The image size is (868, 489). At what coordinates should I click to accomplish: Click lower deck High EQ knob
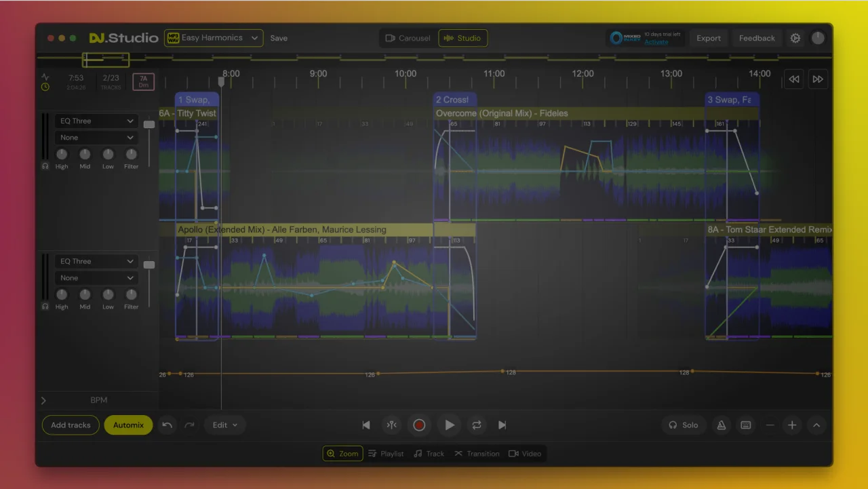pyautogui.click(x=62, y=294)
